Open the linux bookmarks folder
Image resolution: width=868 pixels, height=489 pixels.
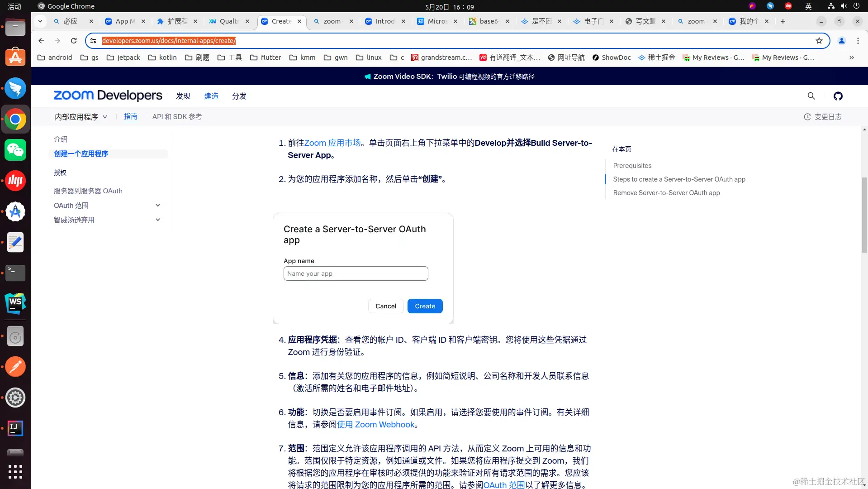[369, 58]
